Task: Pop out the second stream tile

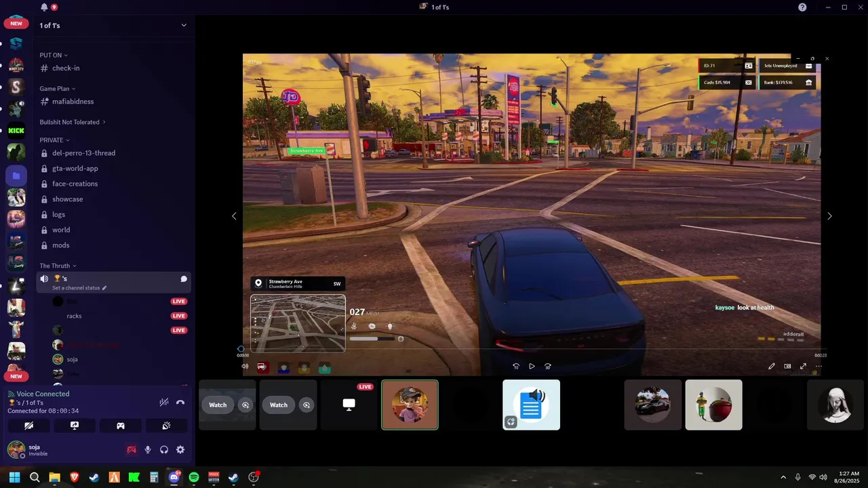Action: (307, 405)
